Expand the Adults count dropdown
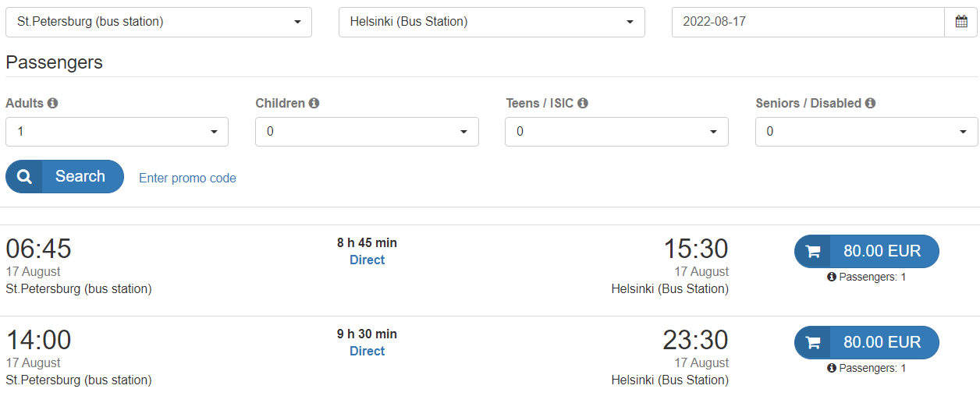 tap(117, 132)
